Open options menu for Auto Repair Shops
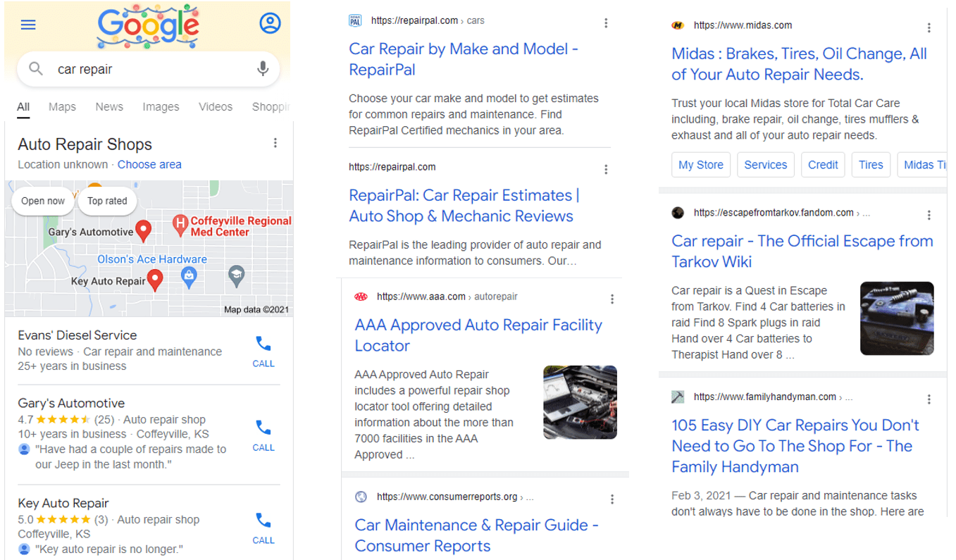This screenshot has height=560, width=956. 275,143
